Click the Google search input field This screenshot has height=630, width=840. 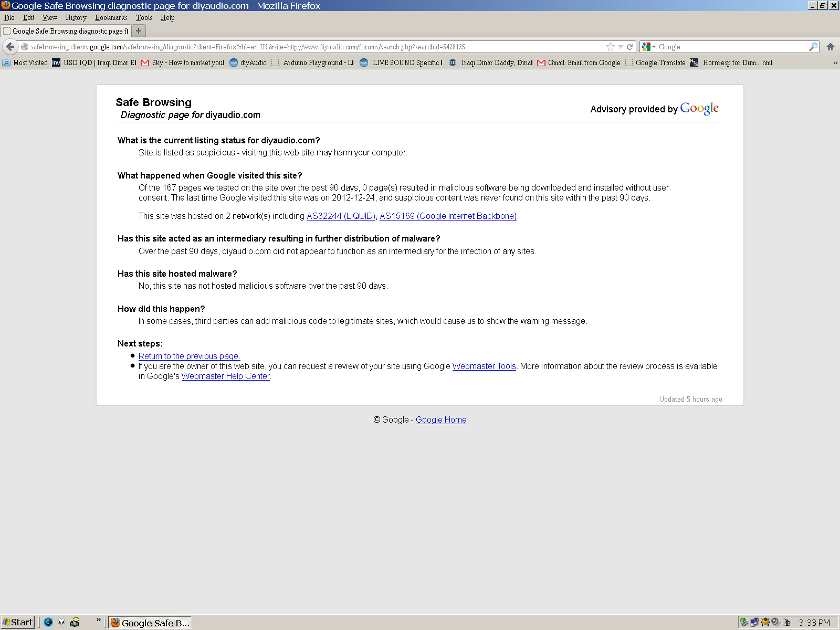732,47
